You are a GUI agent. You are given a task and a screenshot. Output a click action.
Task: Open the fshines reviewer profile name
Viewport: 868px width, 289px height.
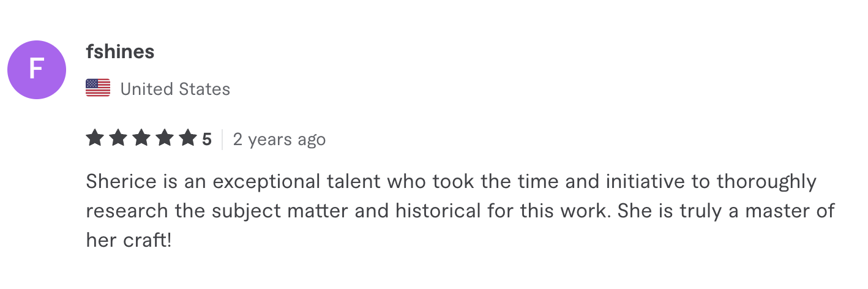pos(120,52)
